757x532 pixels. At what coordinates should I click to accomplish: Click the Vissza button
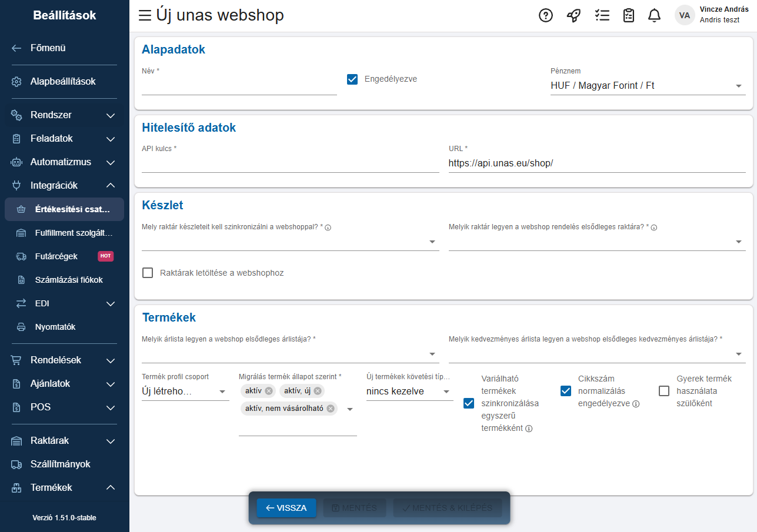tap(286, 508)
